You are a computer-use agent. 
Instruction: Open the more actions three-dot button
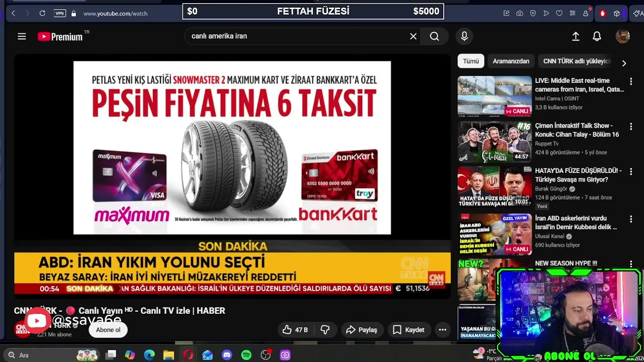443,330
